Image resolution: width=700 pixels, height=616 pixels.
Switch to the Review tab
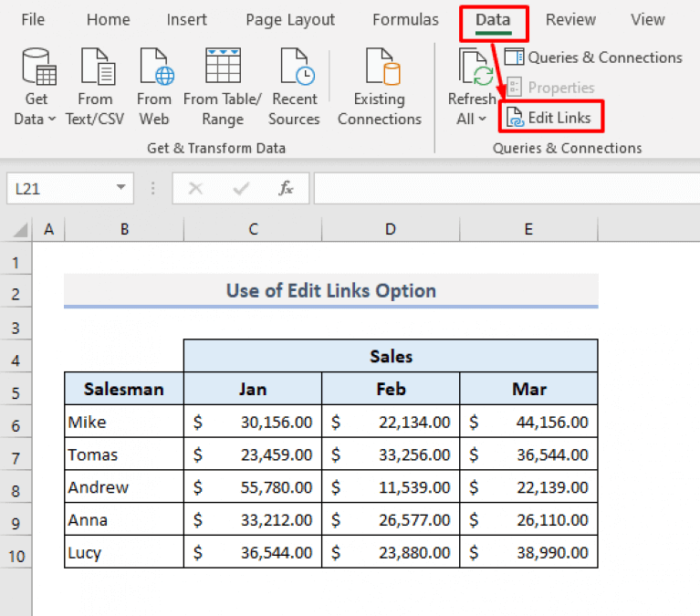572,19
